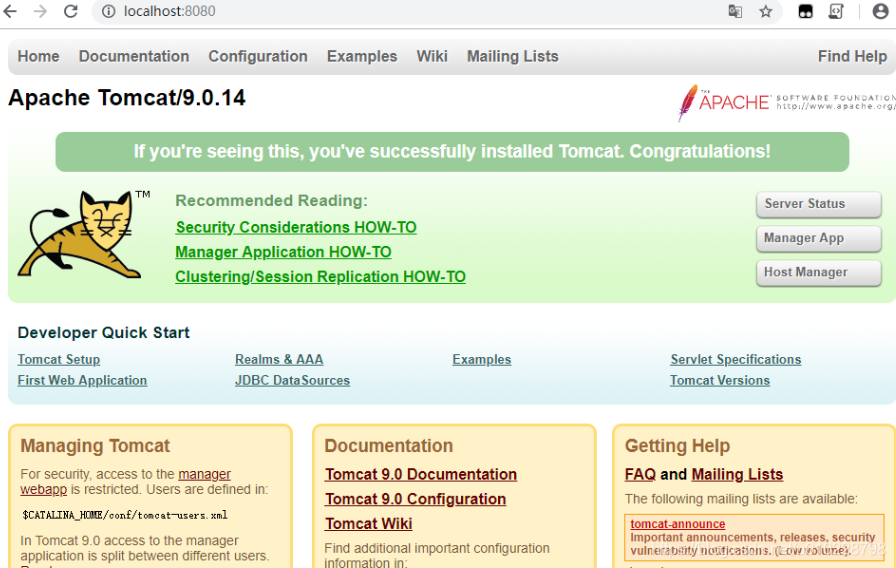Click the Recommended Reading heading
Screen dimensions: 896x568
[x=271, y=201]
